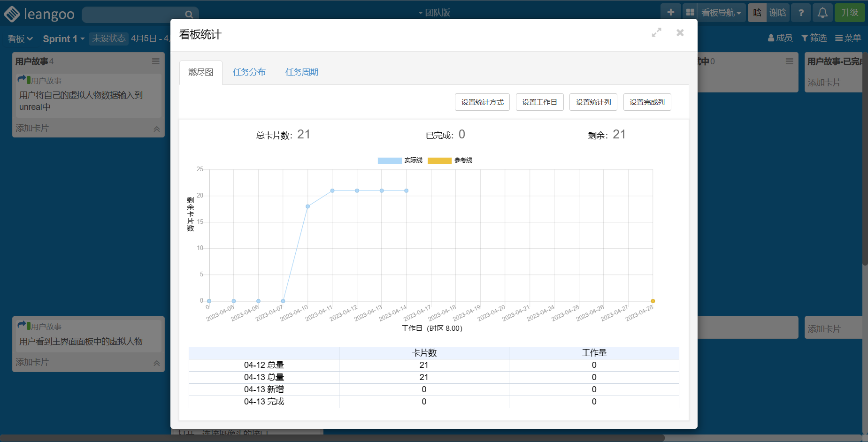Viewport: 868px width, 442px height.
Task: Click 设置统计列 button
Action: tap(593, 102)
